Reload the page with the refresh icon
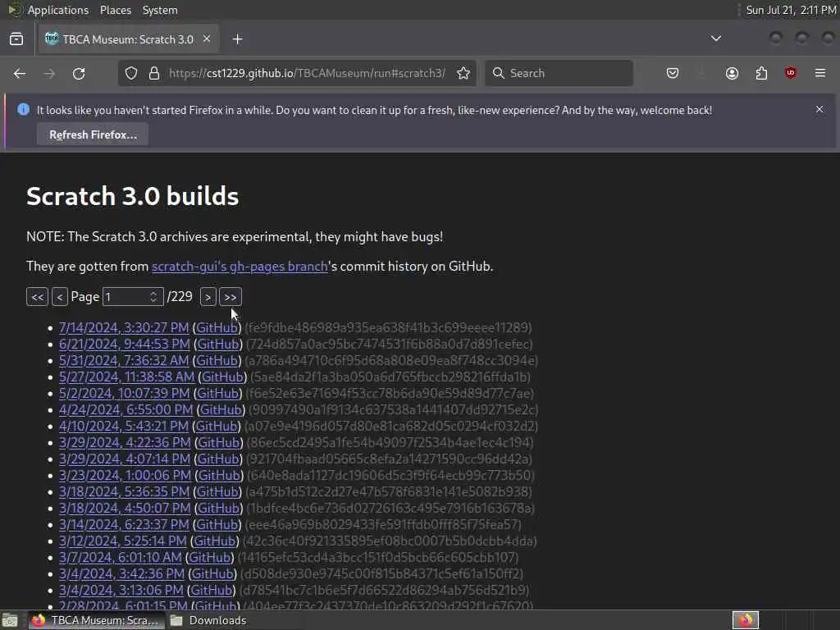 pos(79,73)
